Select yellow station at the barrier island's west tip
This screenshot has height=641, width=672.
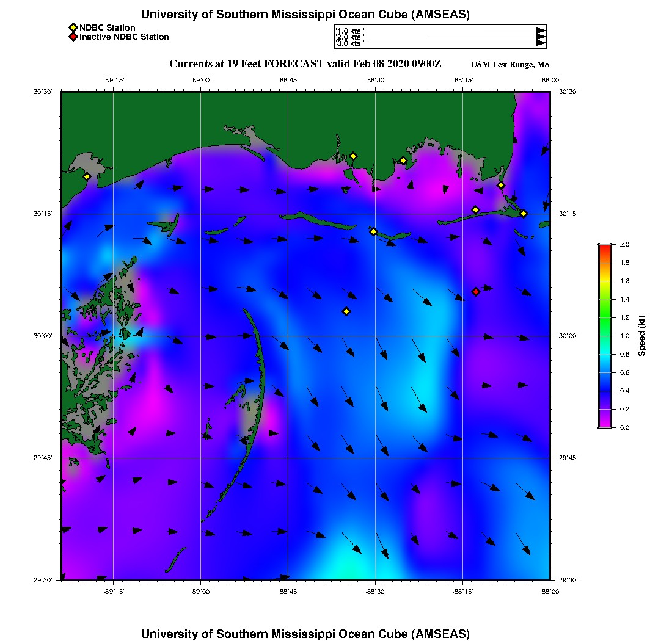coord(374,231)
